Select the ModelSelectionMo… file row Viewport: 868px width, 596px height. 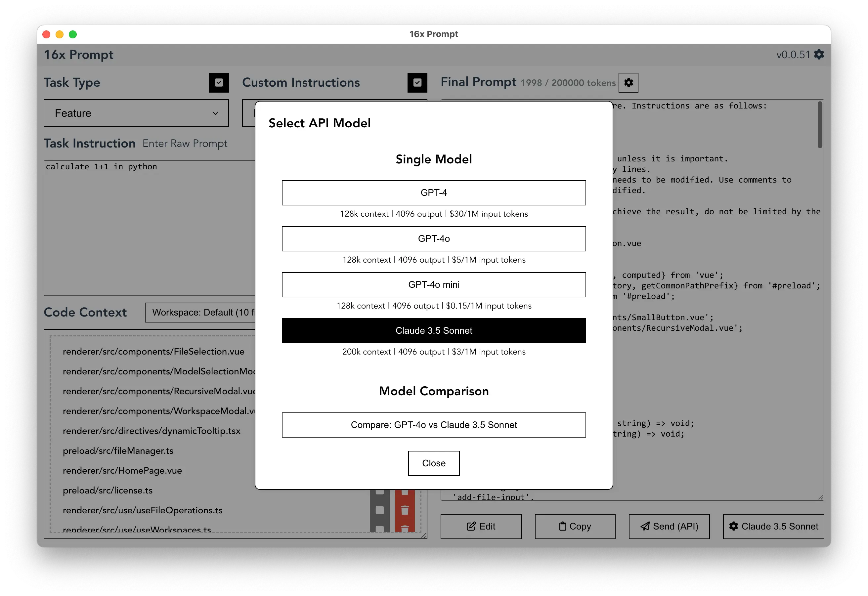159,371
